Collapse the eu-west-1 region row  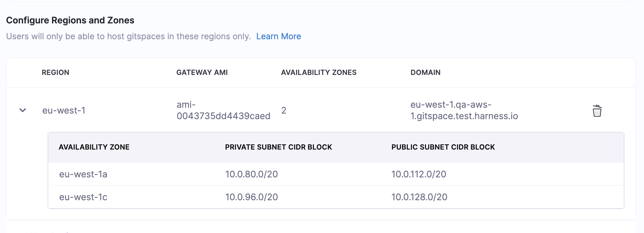[x=23, y=110]
